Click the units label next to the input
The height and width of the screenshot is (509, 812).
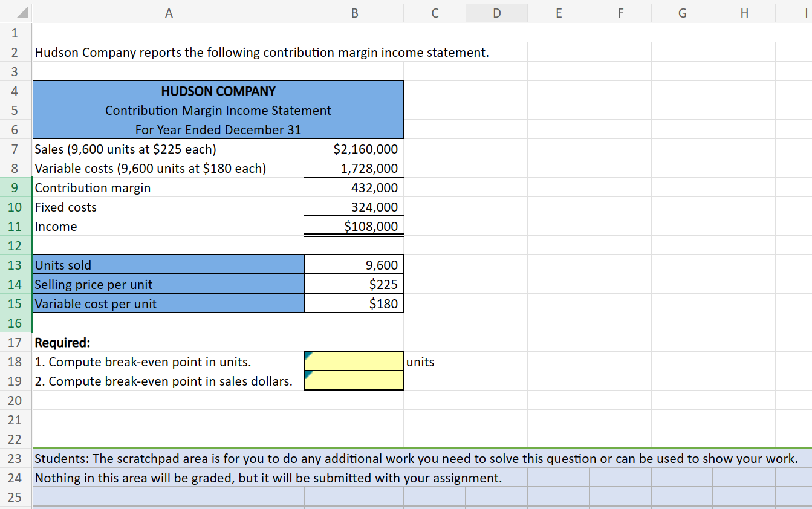[420, 361]
